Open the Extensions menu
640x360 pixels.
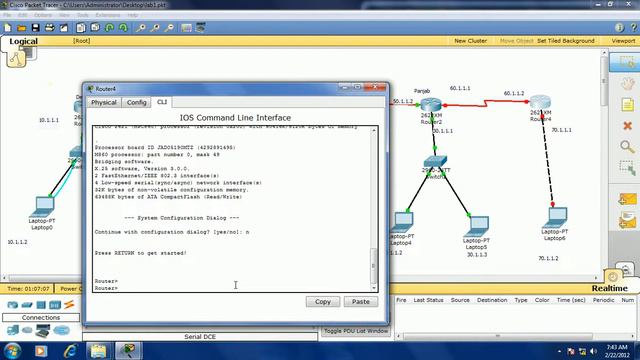point(108,15)
